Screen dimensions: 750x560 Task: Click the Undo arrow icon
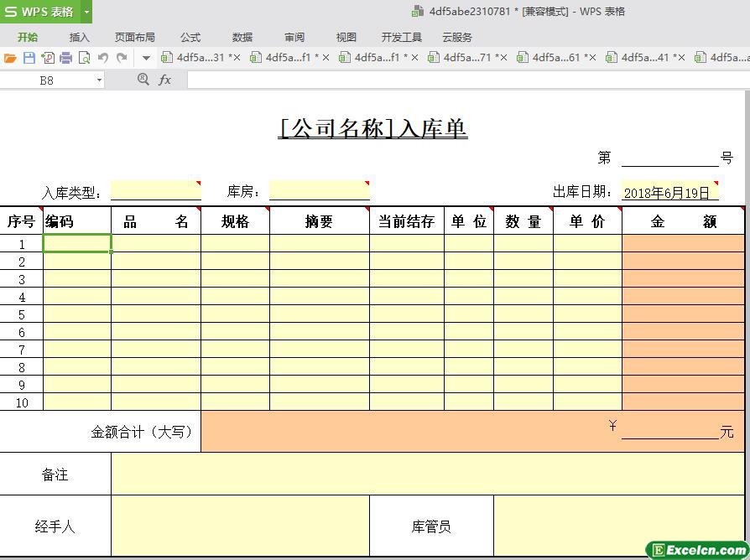pos(103,58)
